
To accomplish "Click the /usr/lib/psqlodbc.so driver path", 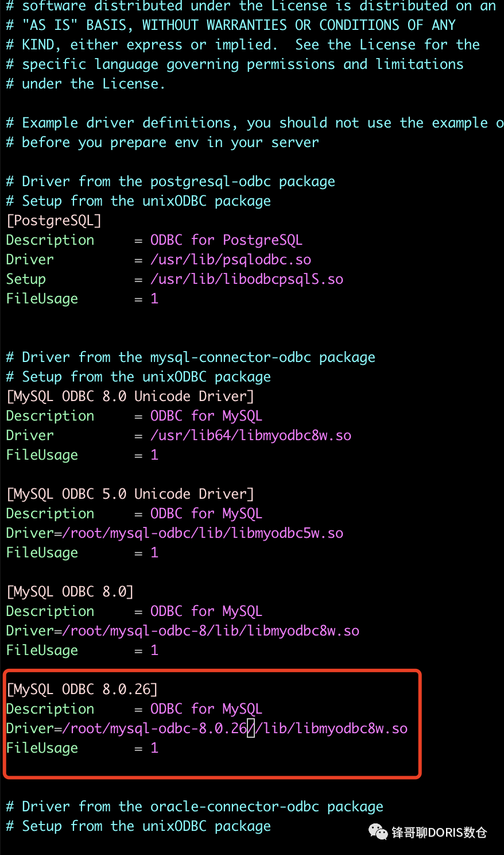I will click(231, 260).
